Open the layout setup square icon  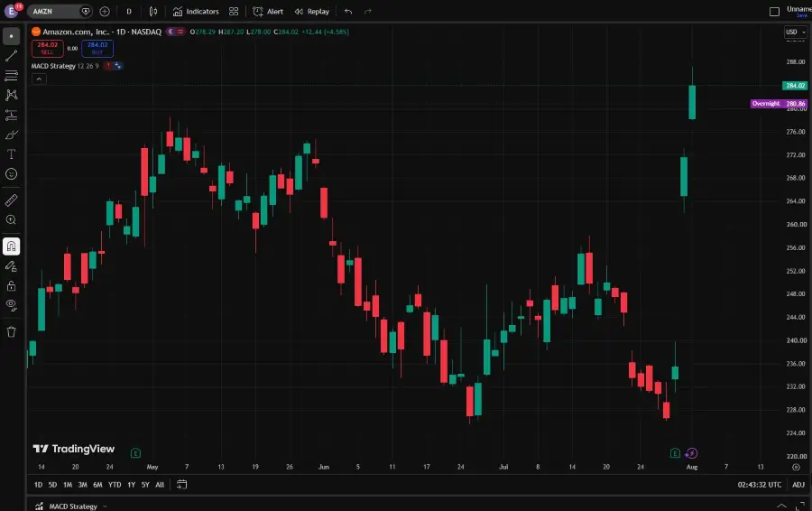point(774,12)
